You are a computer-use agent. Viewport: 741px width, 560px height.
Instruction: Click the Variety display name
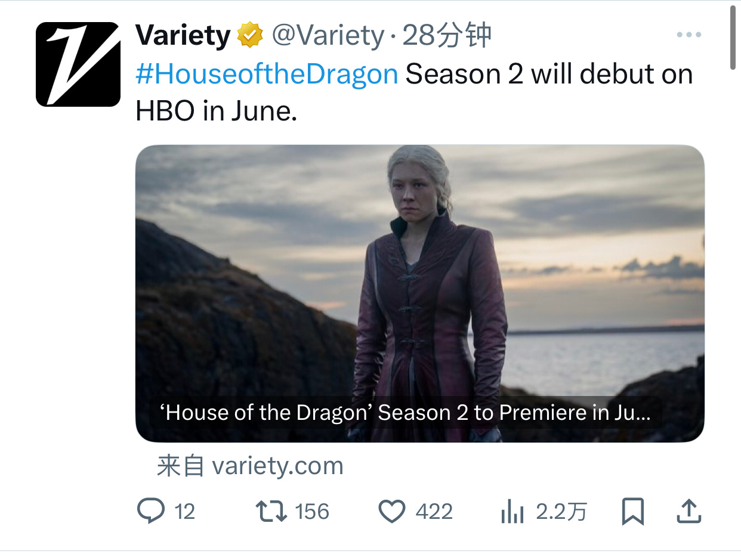(x=183, y=36)
